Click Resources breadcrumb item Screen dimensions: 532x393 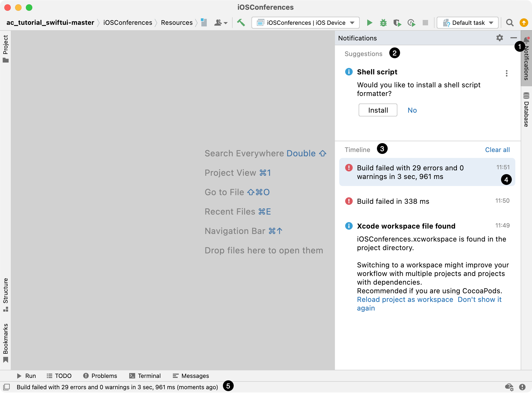coord(177,23)
